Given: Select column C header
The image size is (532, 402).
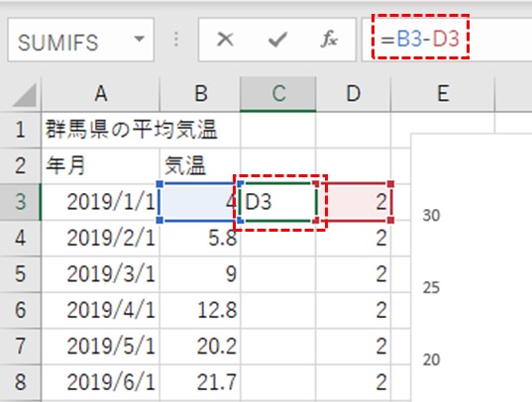Looking at the screenshot, I should 278,94.
